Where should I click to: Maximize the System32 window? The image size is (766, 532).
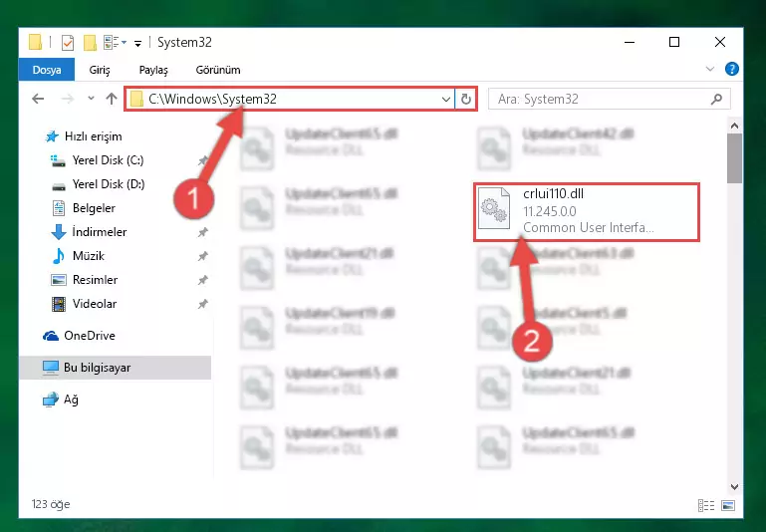[x=674, y=43]
